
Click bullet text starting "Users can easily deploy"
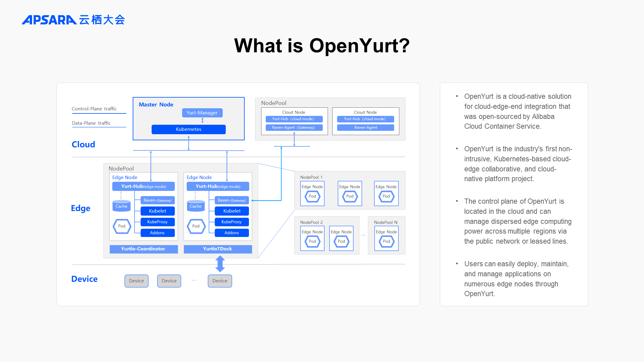tap(516, 279)
